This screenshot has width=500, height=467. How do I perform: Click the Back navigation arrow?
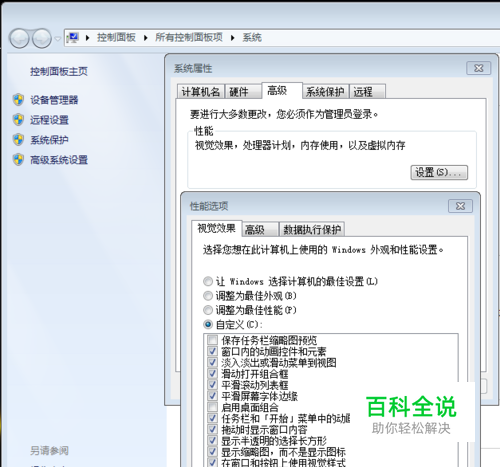(19, 38)
